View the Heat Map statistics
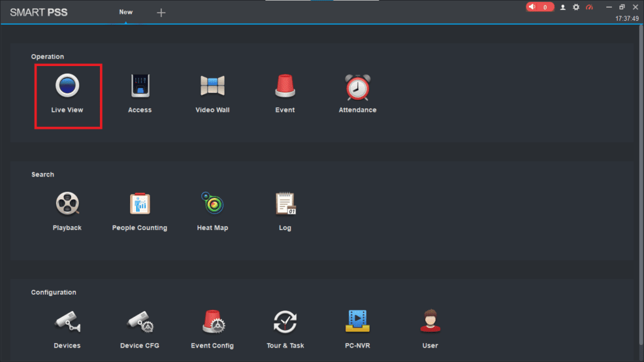 point(213,204)
